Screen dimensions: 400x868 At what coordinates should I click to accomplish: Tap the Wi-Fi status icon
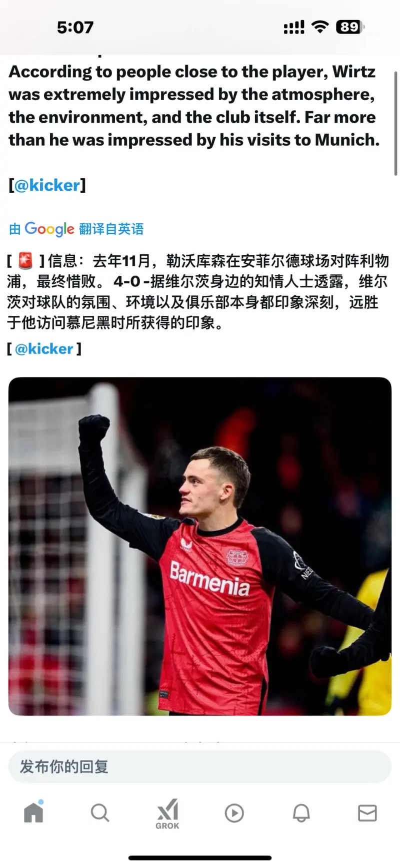point(319,27)
